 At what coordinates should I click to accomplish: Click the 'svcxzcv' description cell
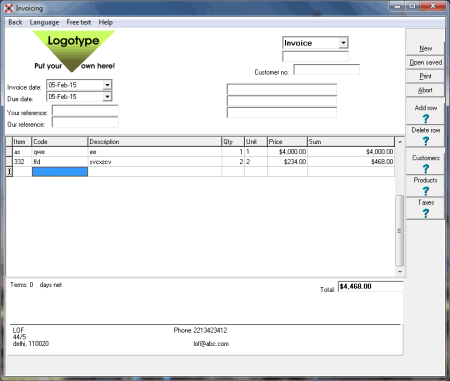coord(155,162)
